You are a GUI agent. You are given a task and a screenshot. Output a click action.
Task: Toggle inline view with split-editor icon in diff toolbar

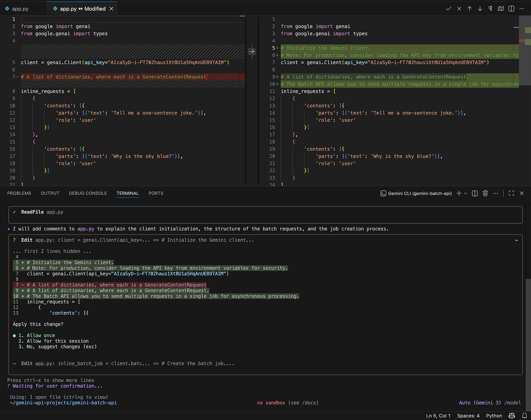511,9
